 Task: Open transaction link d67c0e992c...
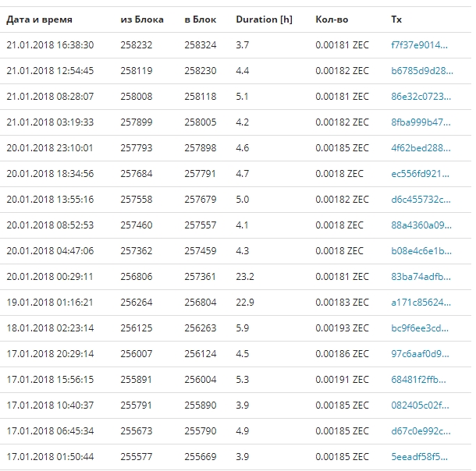[421, 431]
